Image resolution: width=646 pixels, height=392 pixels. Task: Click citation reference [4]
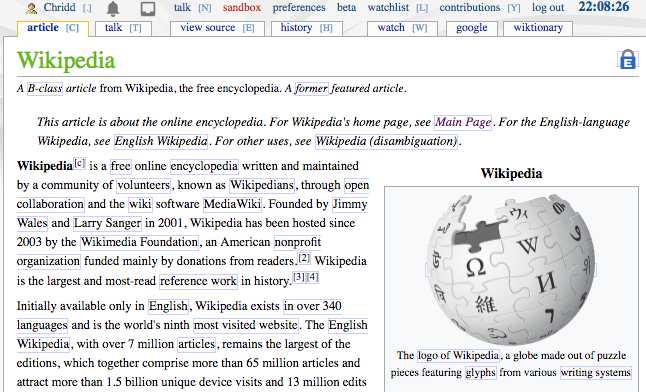pyautogui.click(x=313, y=277)
